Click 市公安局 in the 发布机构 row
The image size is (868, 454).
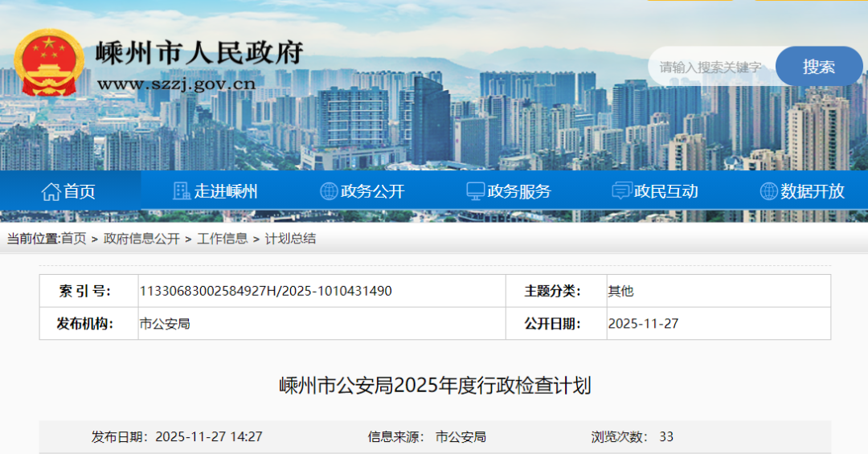(x=165, y=324)
